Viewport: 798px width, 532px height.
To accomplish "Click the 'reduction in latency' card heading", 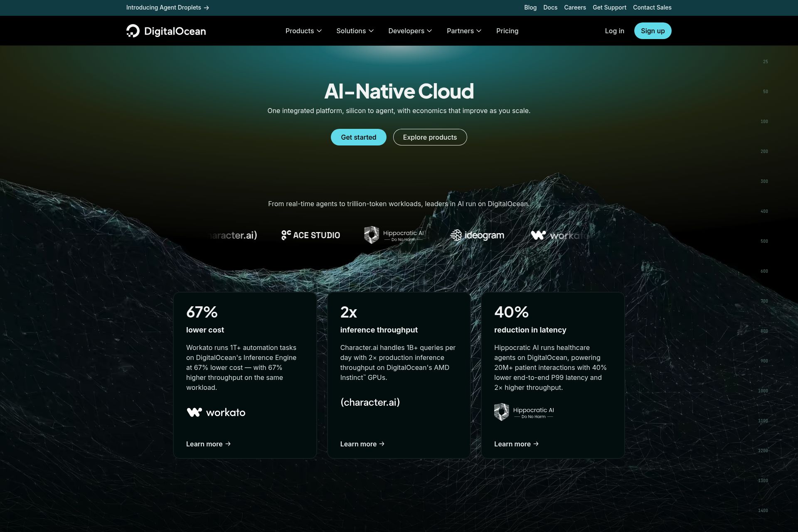I will (x=530, y=330).
